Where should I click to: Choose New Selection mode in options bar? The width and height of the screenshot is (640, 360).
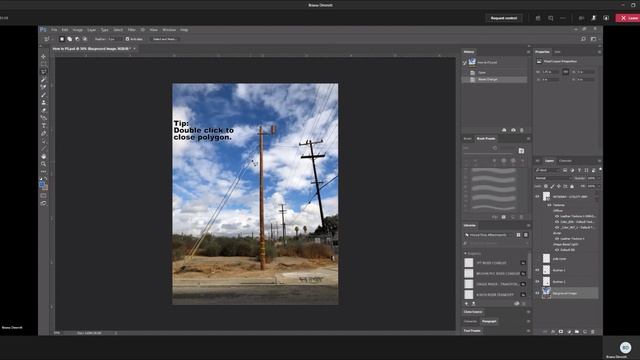(x=62, y=39)
